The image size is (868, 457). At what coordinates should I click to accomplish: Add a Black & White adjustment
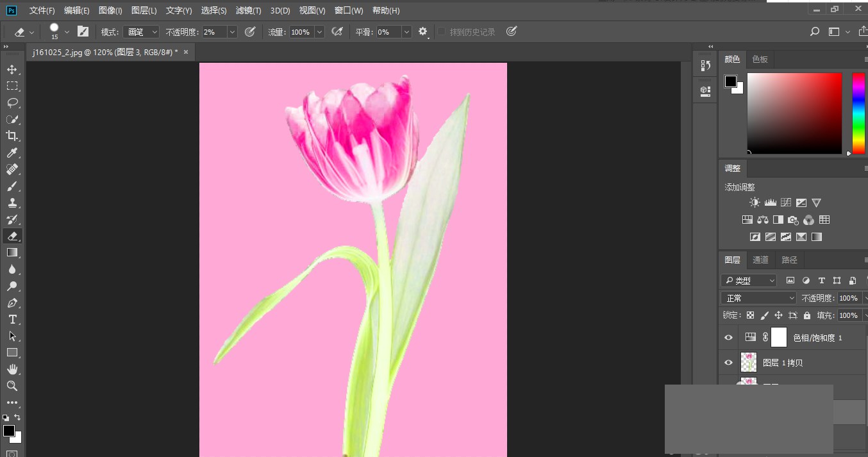coord(778,219)
